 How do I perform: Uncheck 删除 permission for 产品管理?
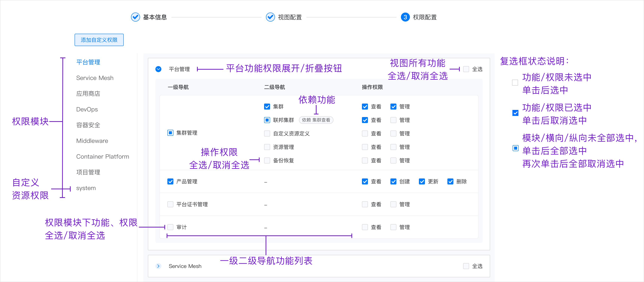pyautogui.click(x=450, y=181)
